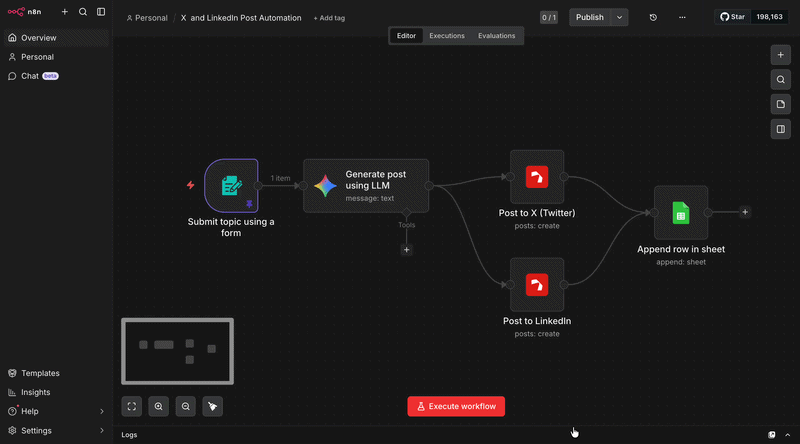This screenshot has width=800, height=444.
Task: Click the 0 / 1 indicator
Action: click(549, 17)
